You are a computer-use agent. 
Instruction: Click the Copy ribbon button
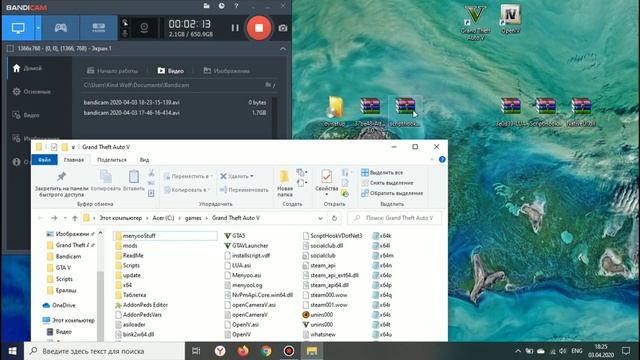(106, 181)
